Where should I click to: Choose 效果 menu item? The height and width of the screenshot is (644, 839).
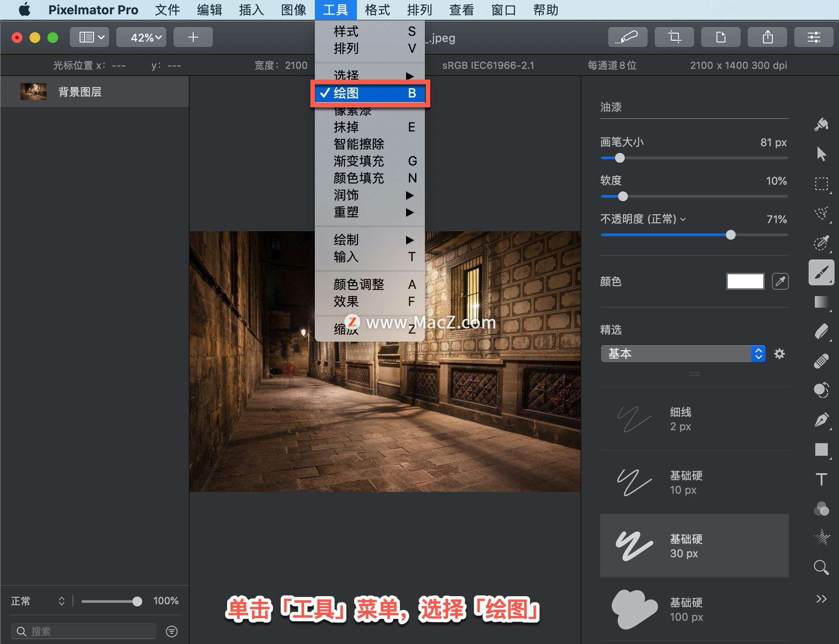pos(369,301)
